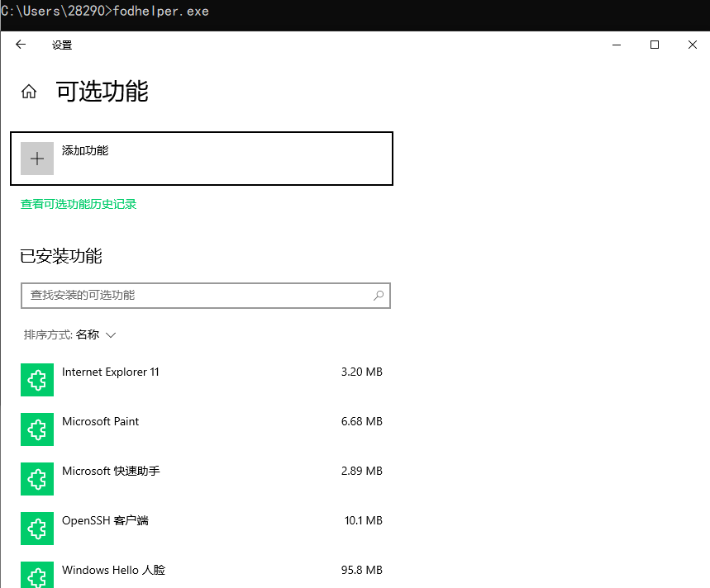
Task: Click the Microsoft Paint feature icon
Action: (x=37, y=429)
